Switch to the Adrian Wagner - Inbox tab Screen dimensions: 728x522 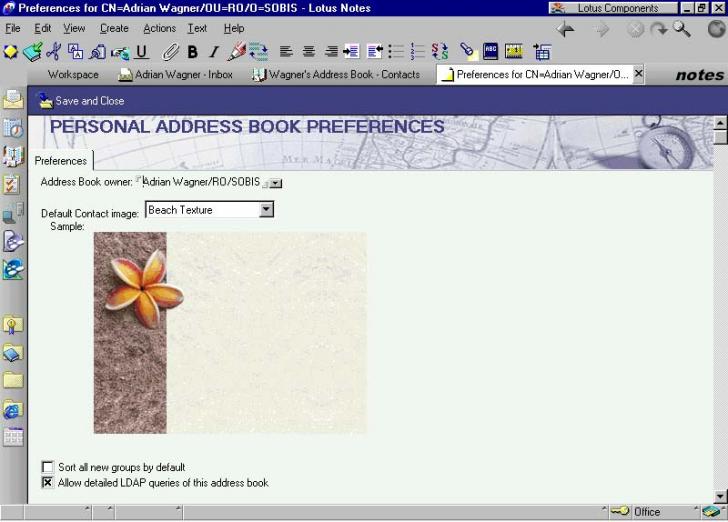175,75
